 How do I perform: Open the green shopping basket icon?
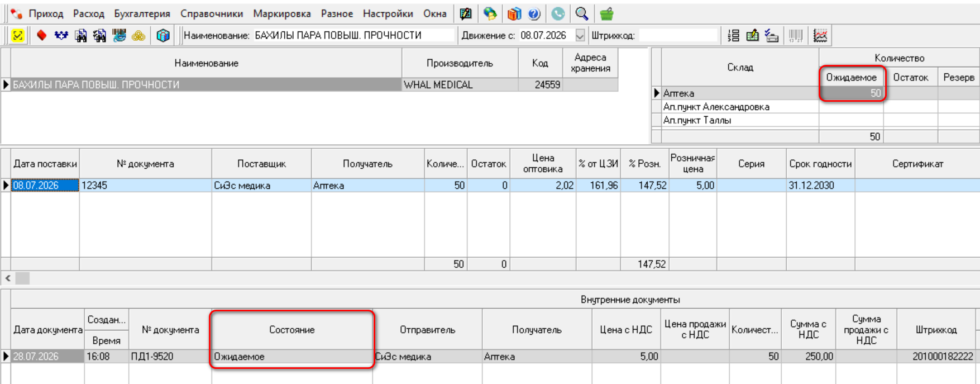point(606,13)
